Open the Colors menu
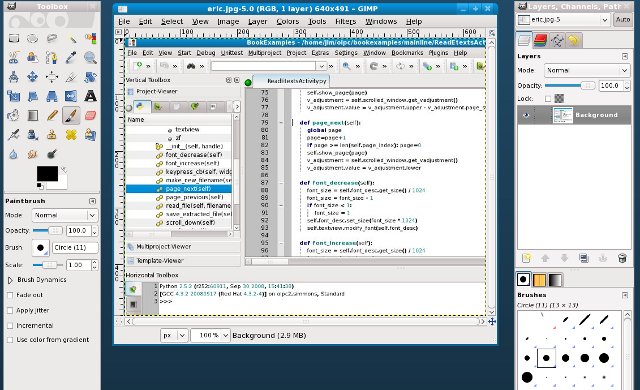 click(288, 22)
